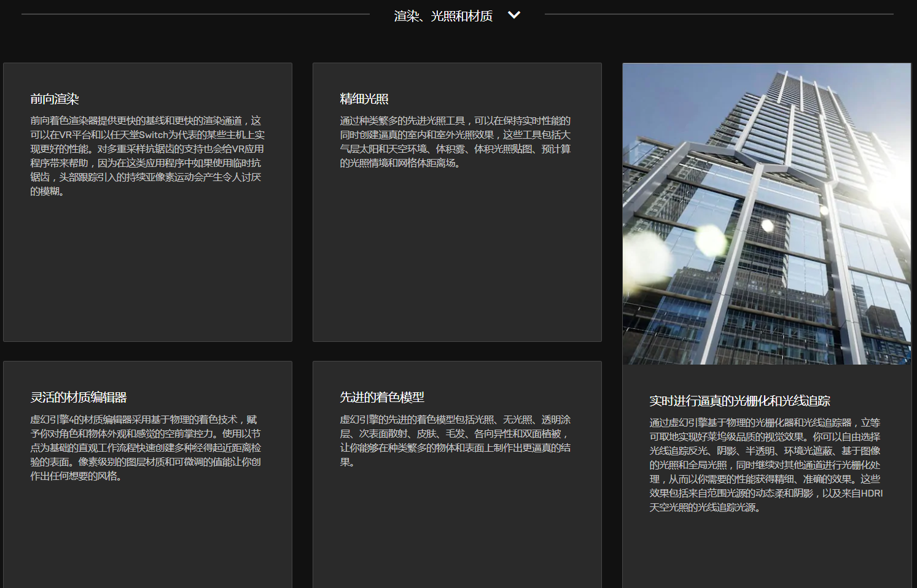
Task: Open the skyscraper render image
Action: (x=767, y=214)
